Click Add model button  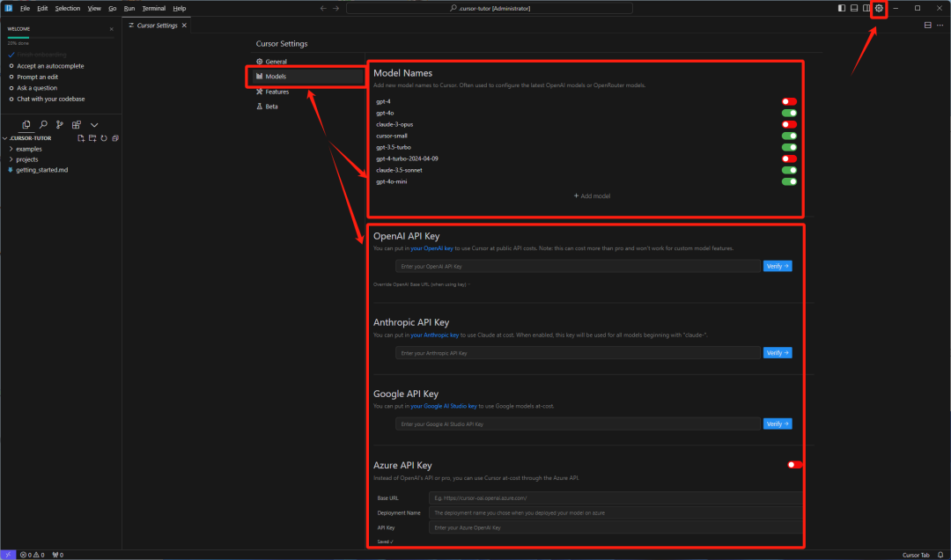pyautogui.click(x=592, y=196)
